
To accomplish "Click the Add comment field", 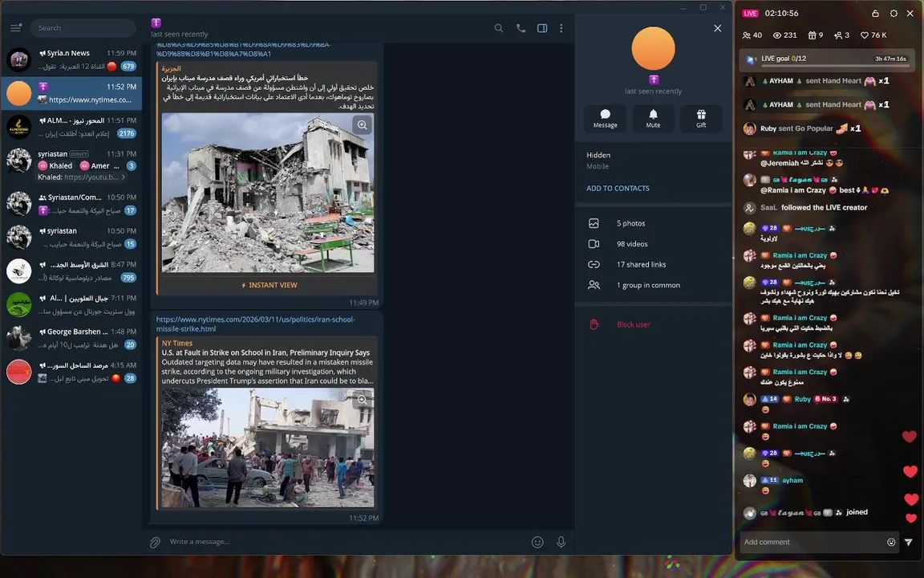I will pyautogui.click(x=813, y=542).
